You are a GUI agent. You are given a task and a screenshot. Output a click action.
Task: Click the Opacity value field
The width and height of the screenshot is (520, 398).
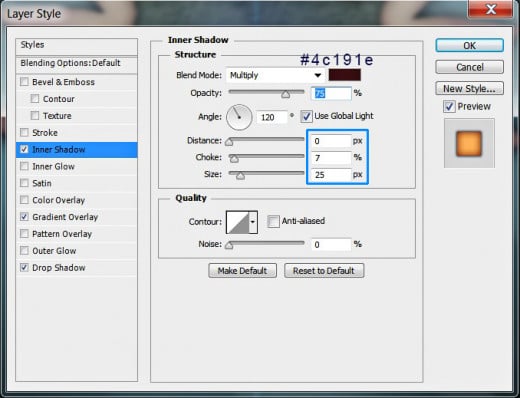coord(331,93)
